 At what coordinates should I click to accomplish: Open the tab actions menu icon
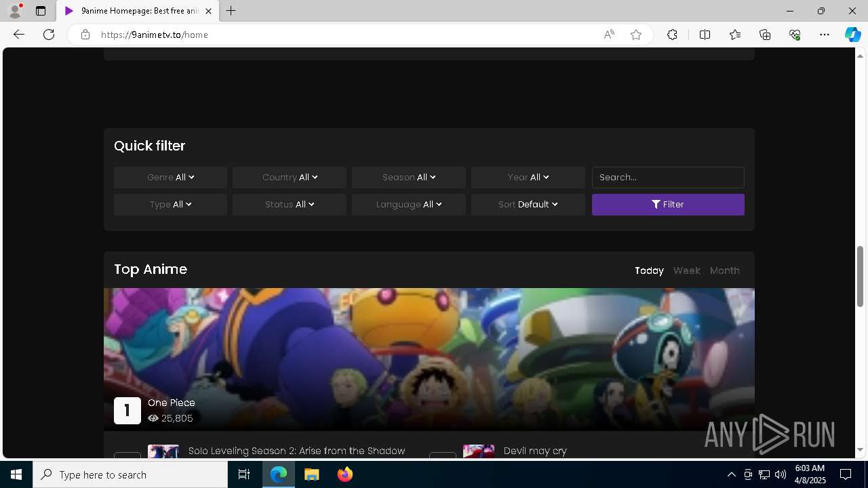(41, 11)
